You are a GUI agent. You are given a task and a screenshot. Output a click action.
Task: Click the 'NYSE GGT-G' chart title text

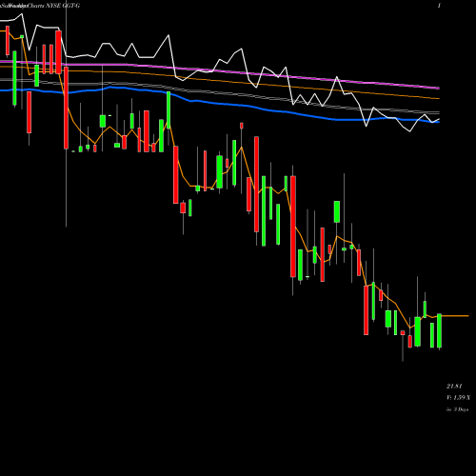(63, 6)
